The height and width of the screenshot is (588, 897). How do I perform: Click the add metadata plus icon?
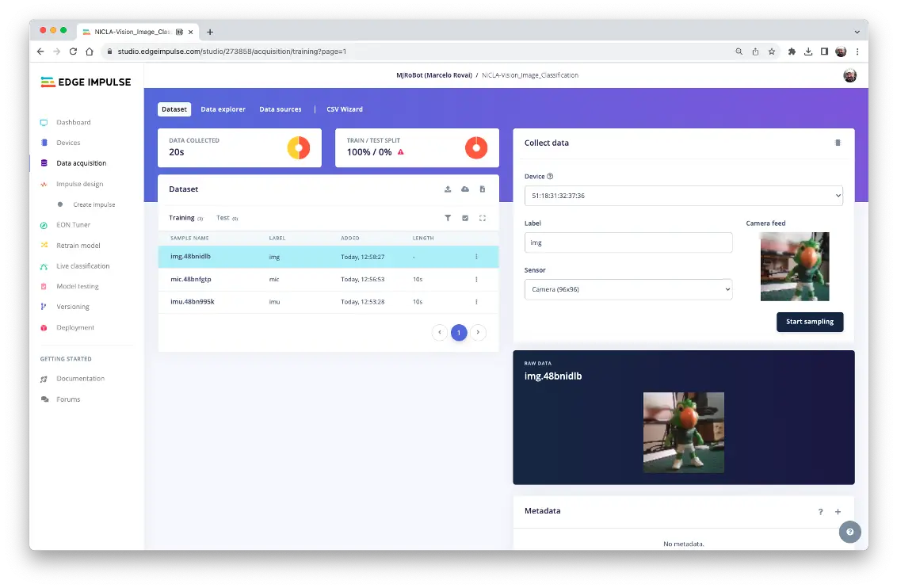click(838, 512)
